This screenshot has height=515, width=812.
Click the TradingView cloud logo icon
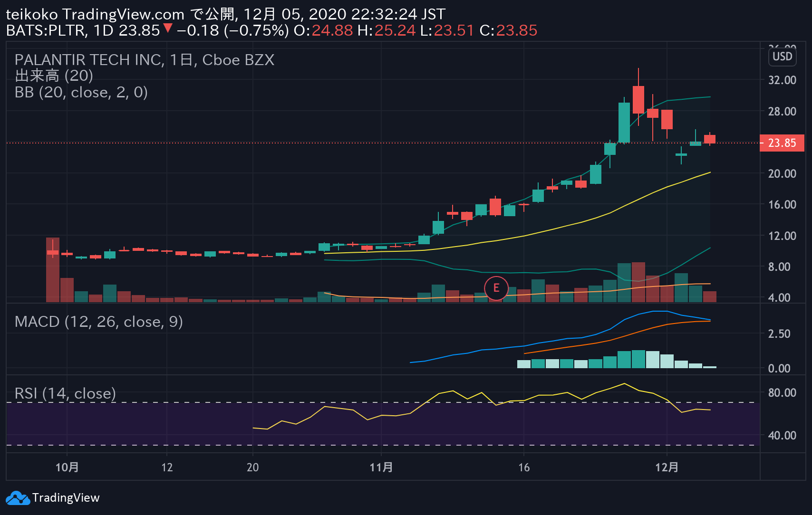18,498
